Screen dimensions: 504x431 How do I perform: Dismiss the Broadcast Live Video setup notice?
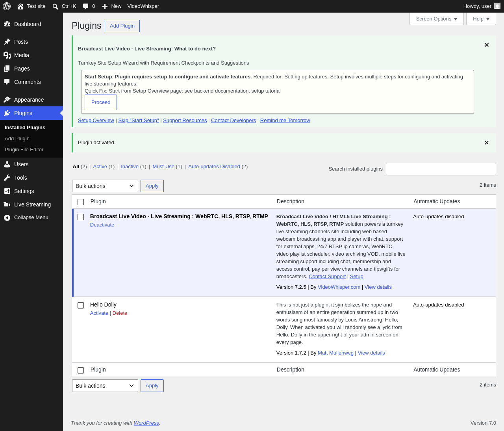[x=487, y=45]
